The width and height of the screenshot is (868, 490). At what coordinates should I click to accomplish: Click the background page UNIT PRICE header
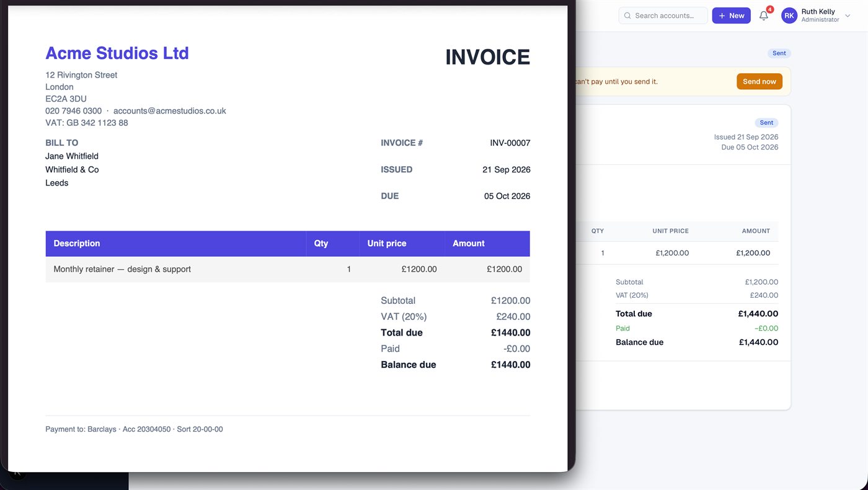tap(670, 231)
